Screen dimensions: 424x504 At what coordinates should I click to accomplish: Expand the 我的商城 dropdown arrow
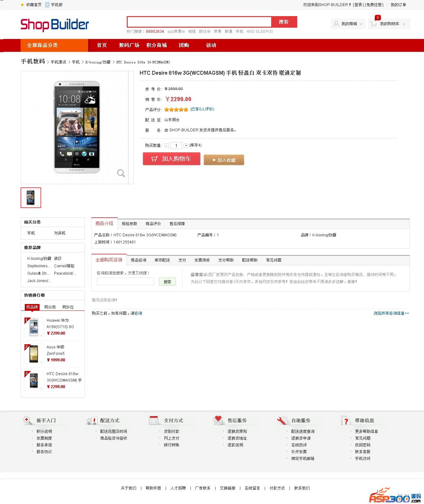(x=361, y=24)
